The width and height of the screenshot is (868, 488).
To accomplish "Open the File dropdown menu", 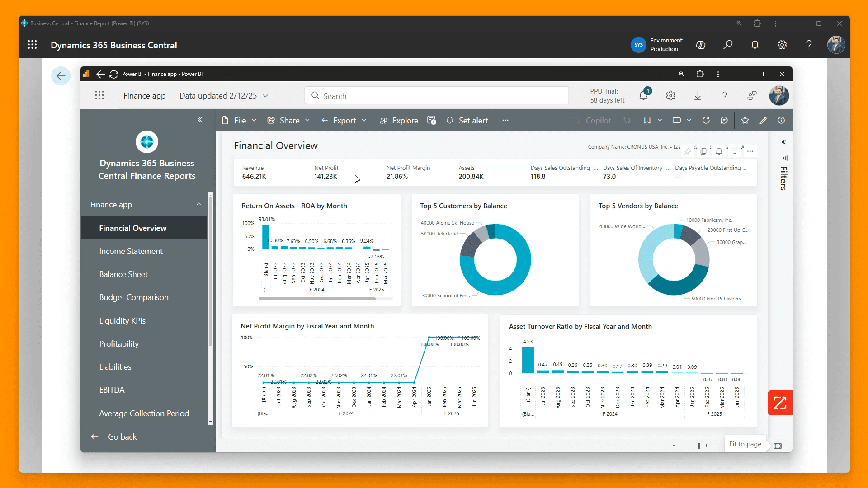I will 240,121.
